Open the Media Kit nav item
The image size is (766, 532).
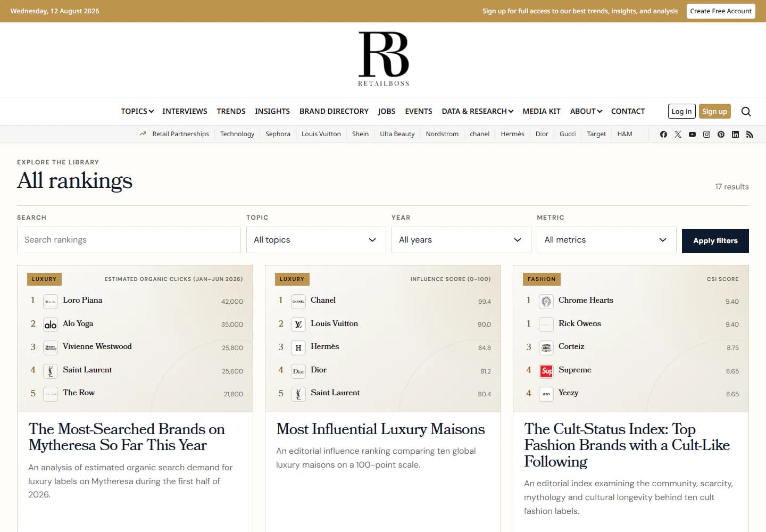pos(542,111)
